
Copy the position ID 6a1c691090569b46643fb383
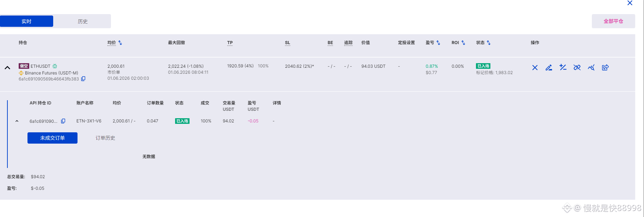click(83, 79)
